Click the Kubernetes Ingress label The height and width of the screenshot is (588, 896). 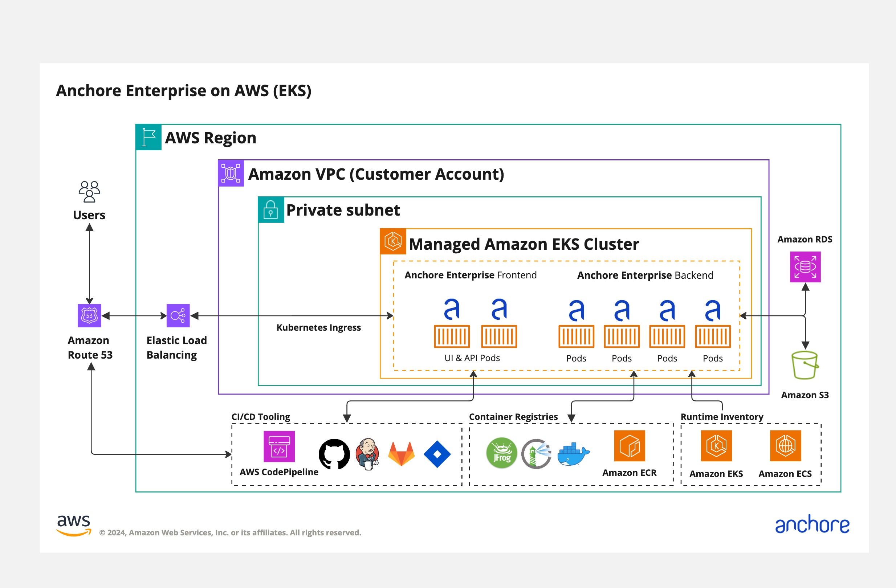coord(318,327)
